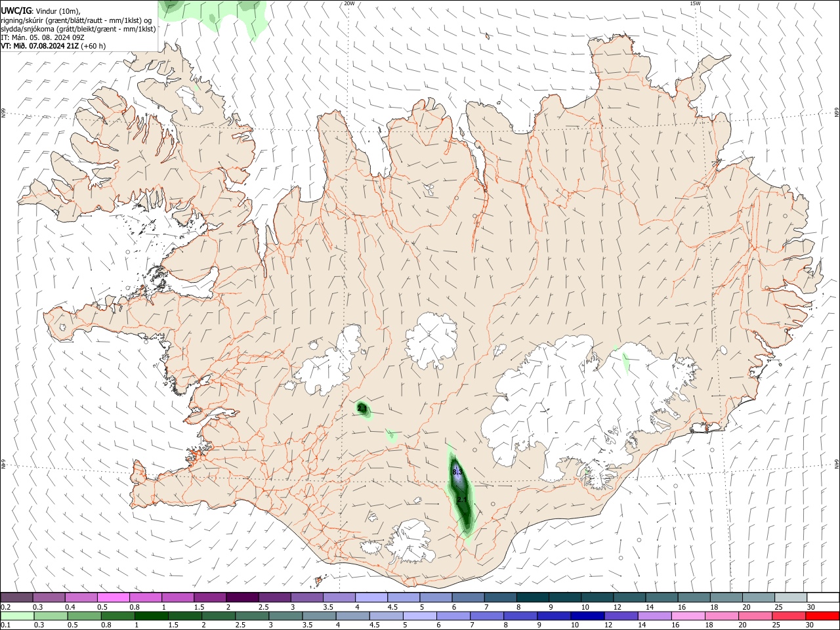Select the hot pink 20 swatch in lower legend

click(755, 616)
